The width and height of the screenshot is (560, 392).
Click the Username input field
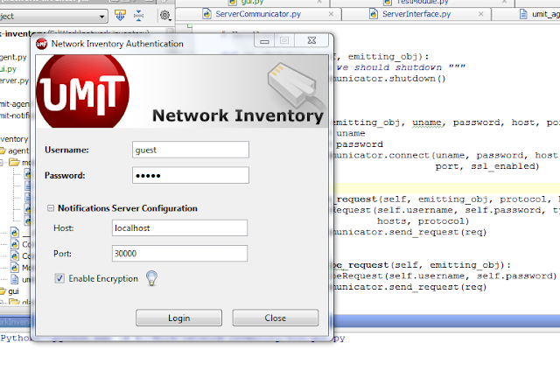pyautogui.click(x=191, y=150)
